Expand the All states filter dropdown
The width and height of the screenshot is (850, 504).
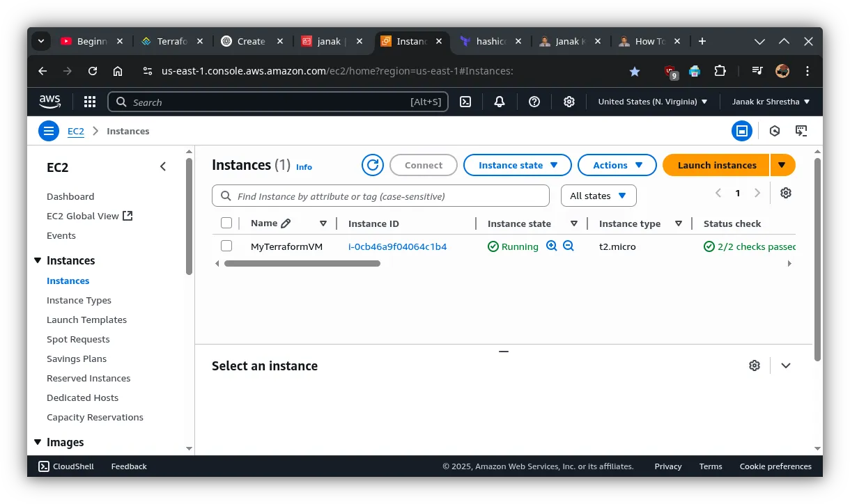pyautogui.click(x=598, y=196)
